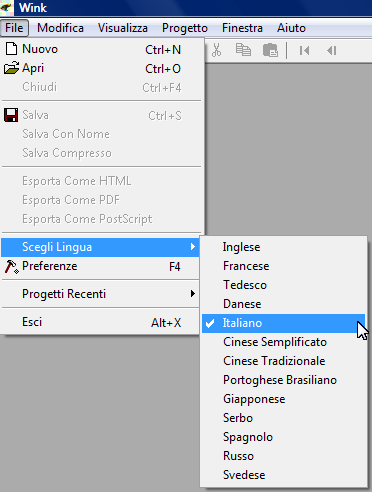Click the Copy toolbar icon
This screenshot has width=372, height=492.
243,50
